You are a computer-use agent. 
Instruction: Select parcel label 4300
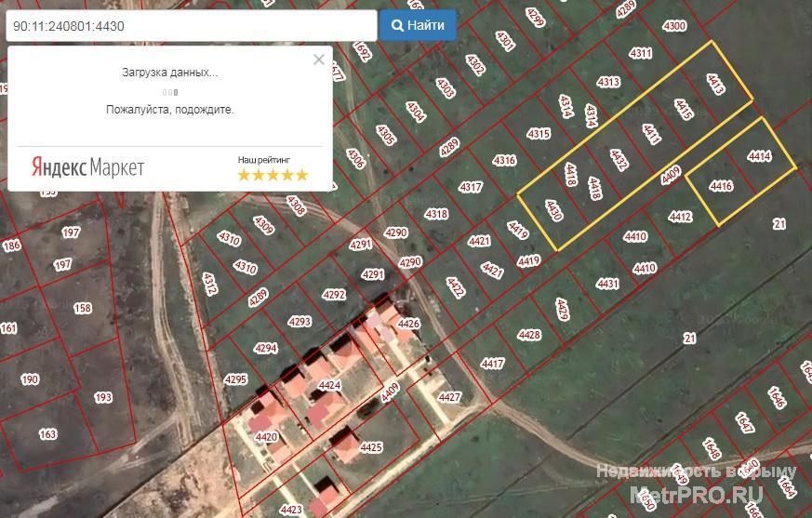coord(674,26)
